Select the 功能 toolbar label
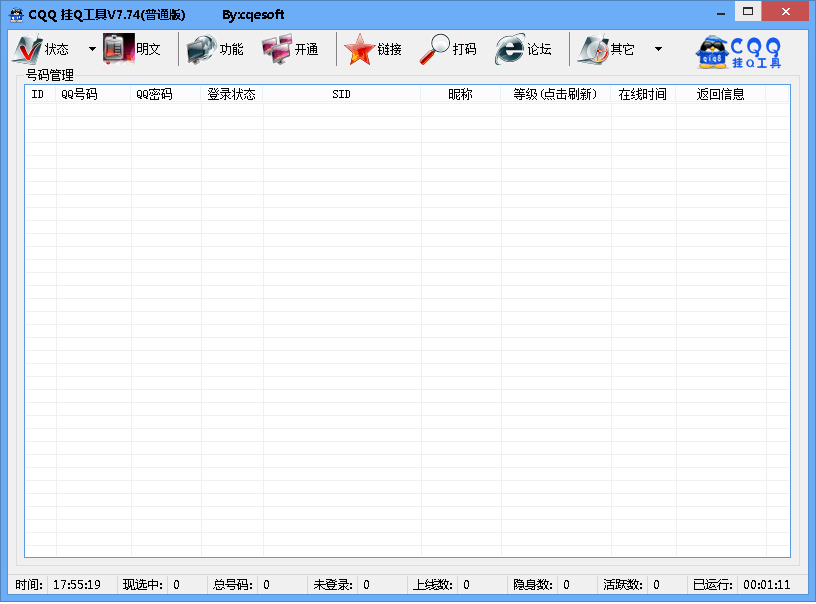The width and height of the screenshot is (816, 604). point(231,49)
